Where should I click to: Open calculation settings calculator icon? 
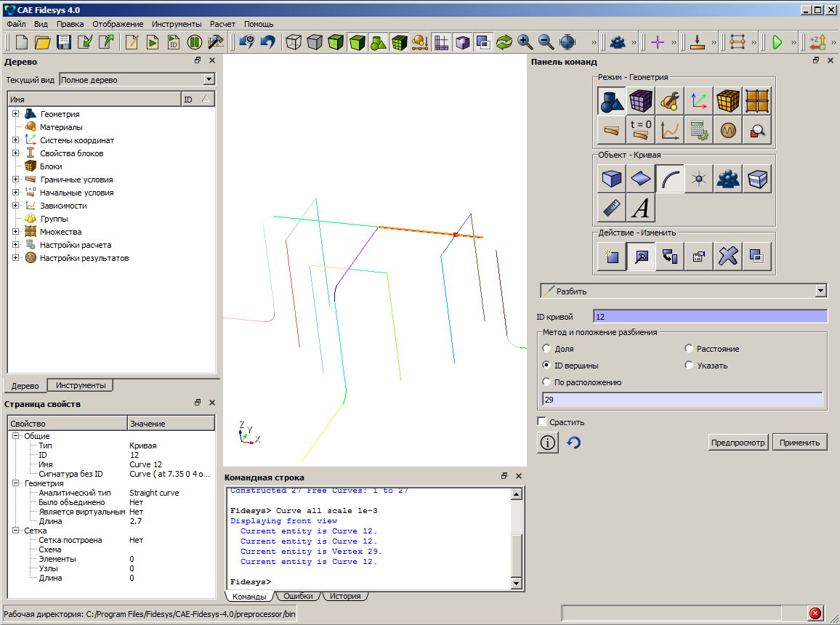698,129
